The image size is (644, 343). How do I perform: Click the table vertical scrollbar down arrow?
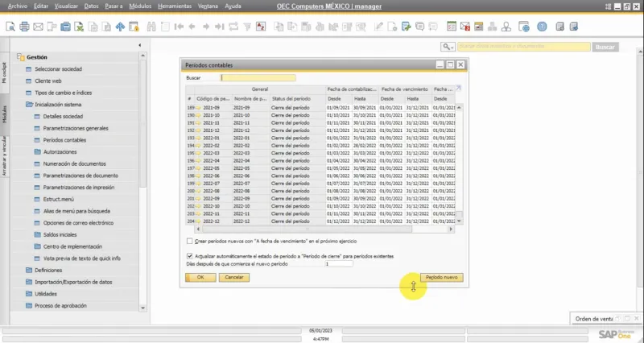click(x=459, y=221)
